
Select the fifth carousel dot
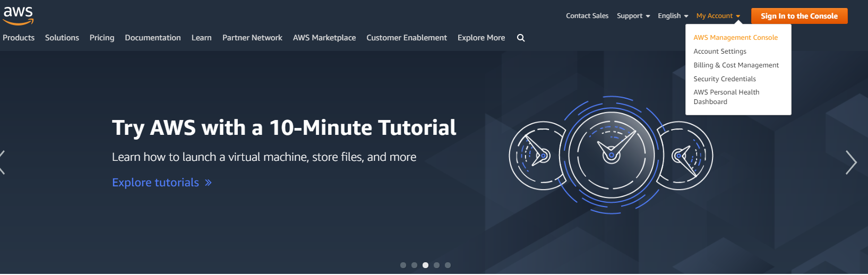click(448, 265)
